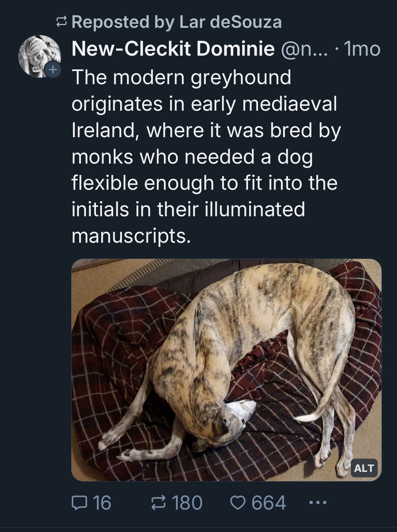
Task: Tap the reply speech bubble icon
Action: [79, 502]
